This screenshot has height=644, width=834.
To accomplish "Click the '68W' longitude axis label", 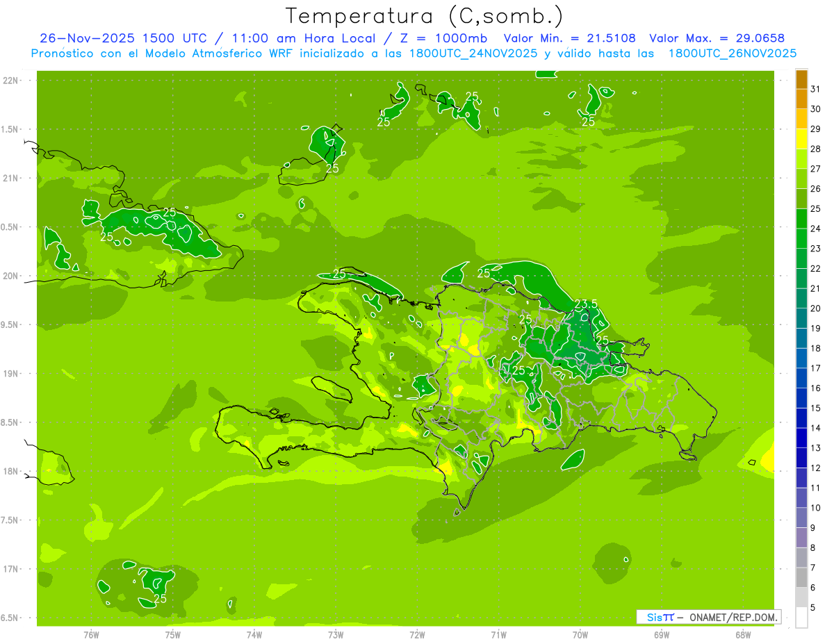I will (x=743, y=634).
